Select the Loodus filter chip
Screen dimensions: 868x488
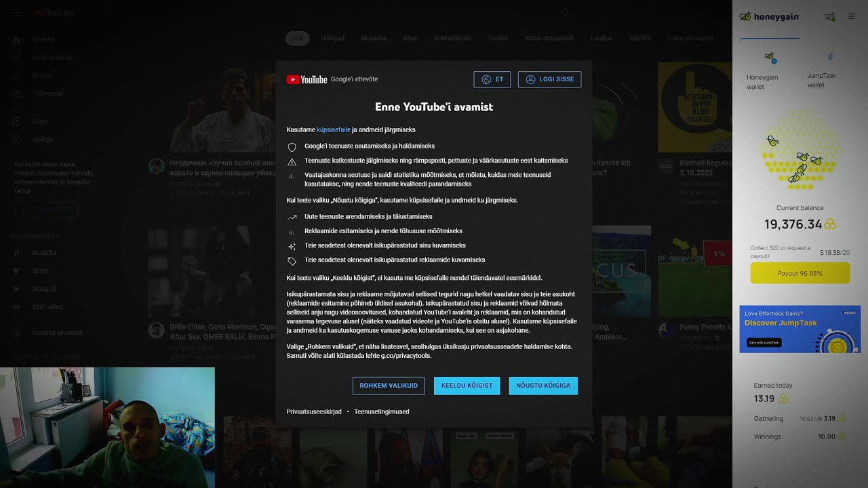tap(601, 38)
